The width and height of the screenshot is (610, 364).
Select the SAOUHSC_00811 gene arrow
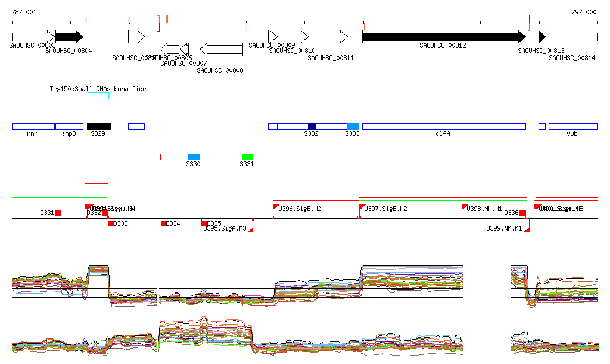(x=331, y=37)
